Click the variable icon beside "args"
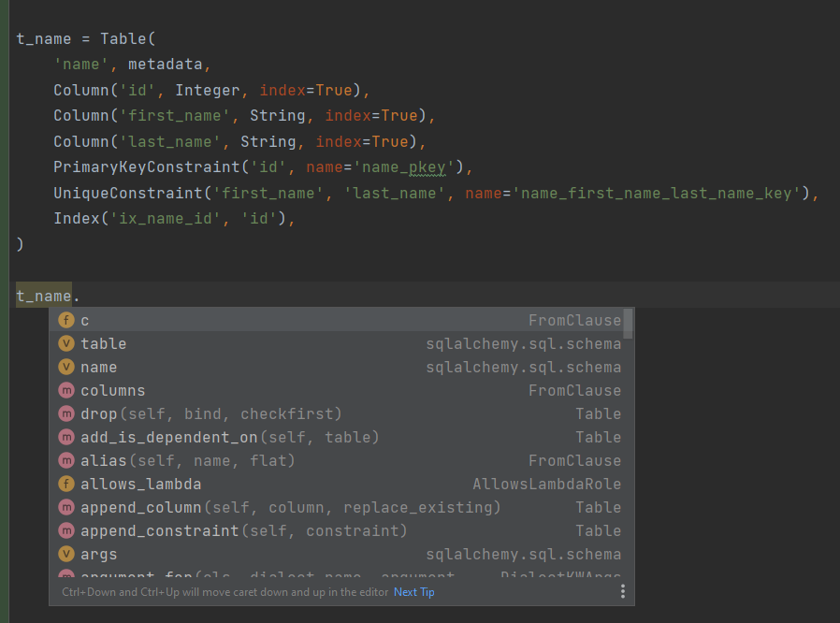 pyautogui.click(x=66, y=554)
